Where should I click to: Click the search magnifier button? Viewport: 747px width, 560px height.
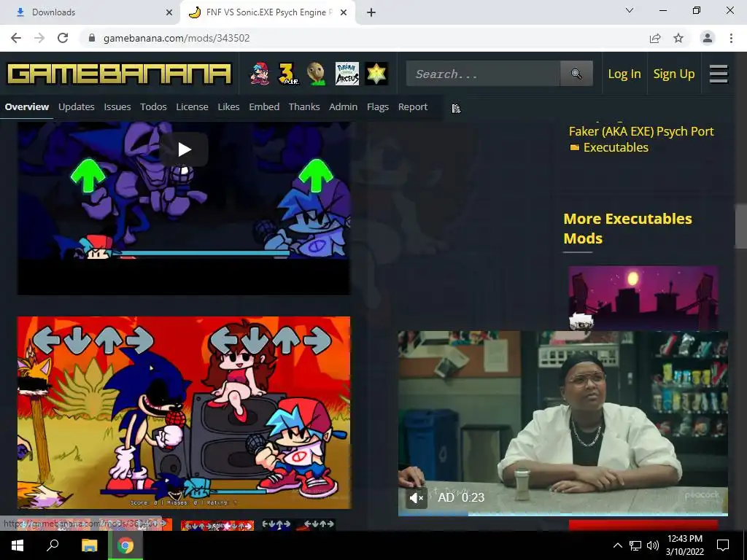576,74
